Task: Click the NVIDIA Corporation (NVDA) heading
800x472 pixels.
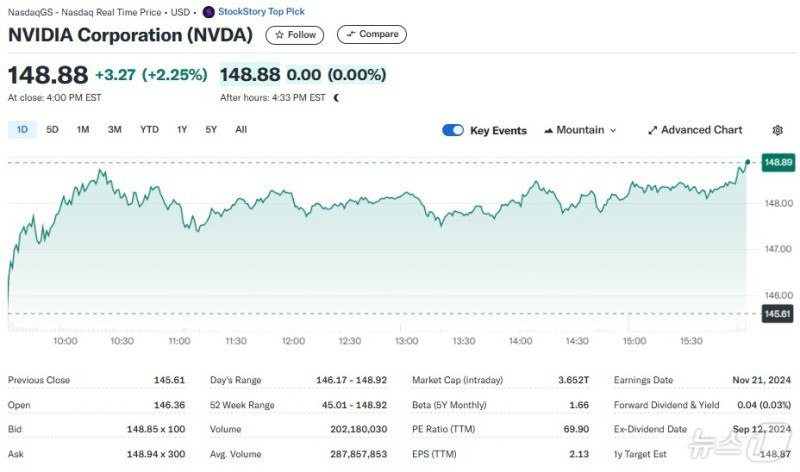Action: (x=131, y=35)
